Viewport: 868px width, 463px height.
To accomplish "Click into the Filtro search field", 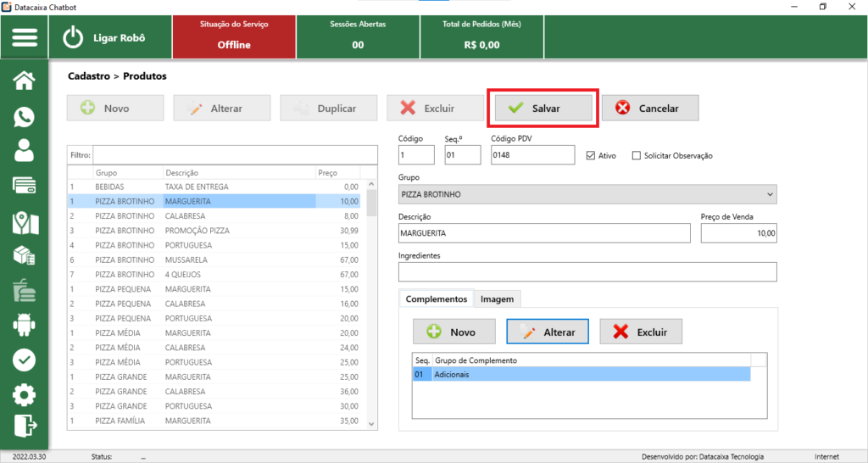I will tap(234, 155).
